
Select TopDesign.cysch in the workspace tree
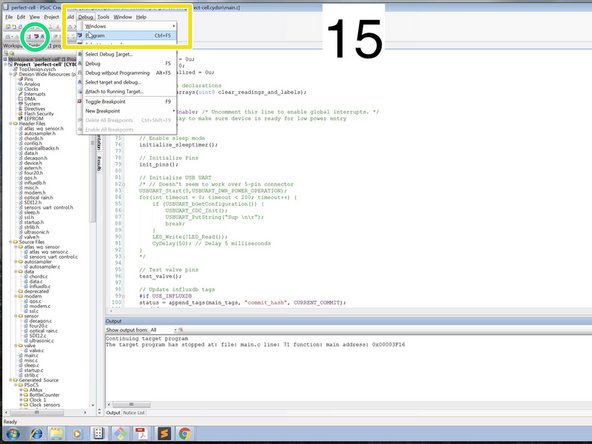(37, 69)
